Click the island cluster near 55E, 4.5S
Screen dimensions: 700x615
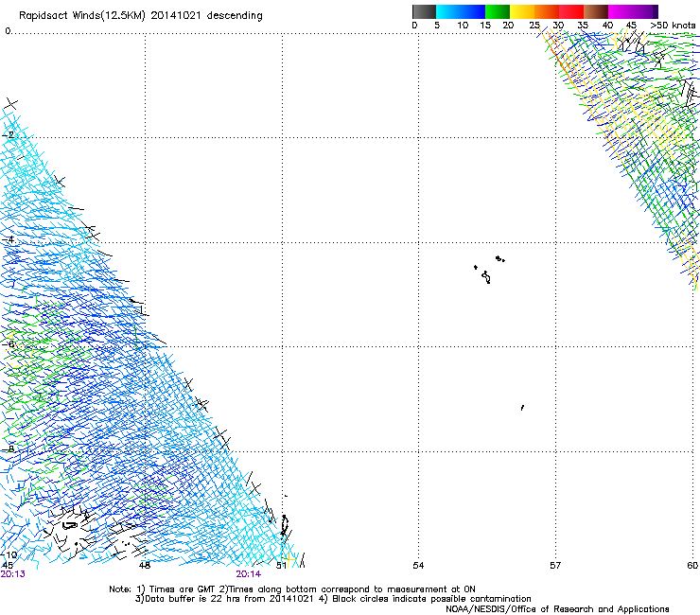tap(489, 270)
